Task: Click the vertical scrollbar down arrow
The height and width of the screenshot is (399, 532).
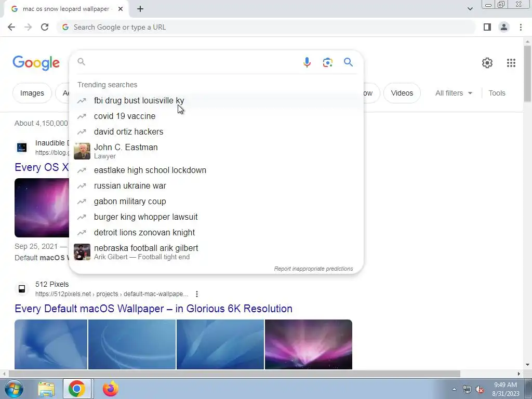Action: [527, 365]
